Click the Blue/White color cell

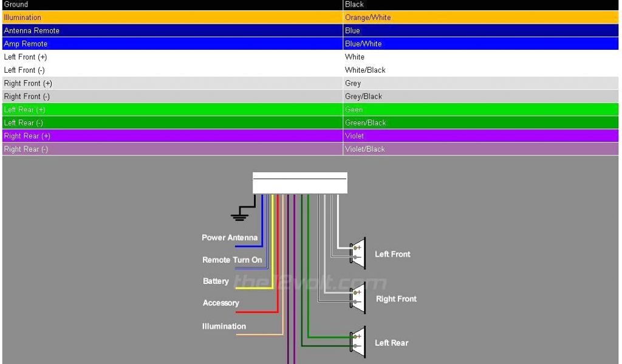click(363, 44)
